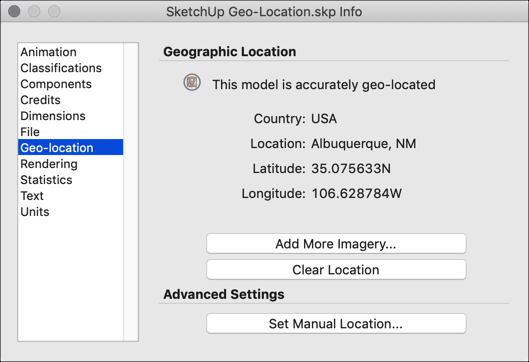Click 'This model is accurately geo-located' text
529x362 pixels.
tap(324, 84)
